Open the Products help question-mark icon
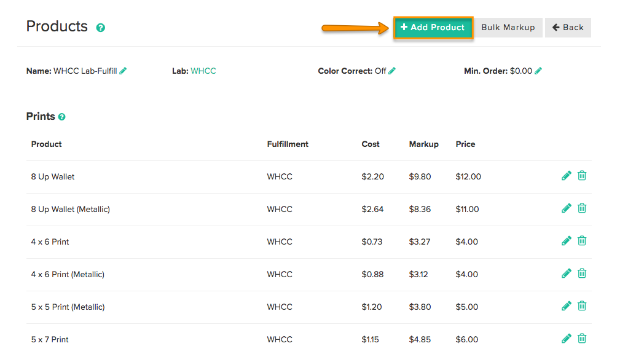 [x=101, y=28]
